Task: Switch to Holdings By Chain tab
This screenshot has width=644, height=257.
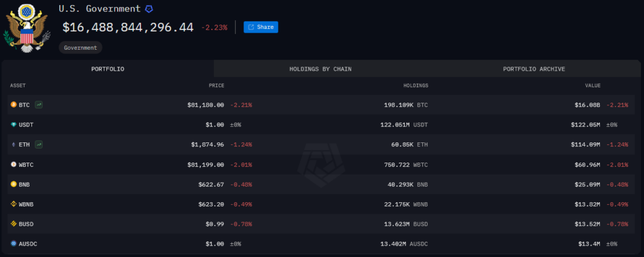Action: pos(320,69)
